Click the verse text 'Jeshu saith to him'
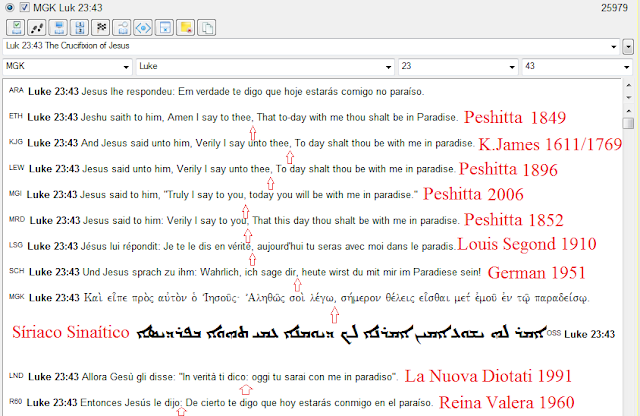The image size is (640, 416). [x=269, y=118]
